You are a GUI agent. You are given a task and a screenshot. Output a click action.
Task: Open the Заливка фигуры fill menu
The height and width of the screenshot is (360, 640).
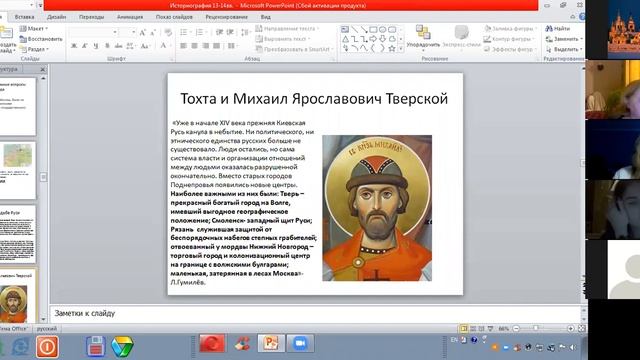point(510,29)
